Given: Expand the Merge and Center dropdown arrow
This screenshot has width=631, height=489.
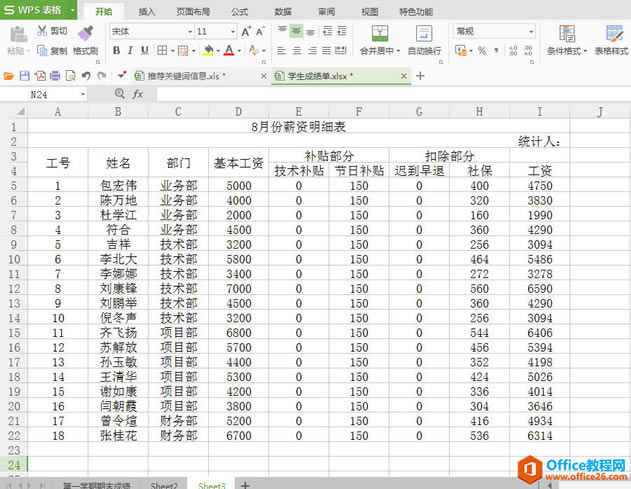Looking at the screenshot, I should [398, 51].
